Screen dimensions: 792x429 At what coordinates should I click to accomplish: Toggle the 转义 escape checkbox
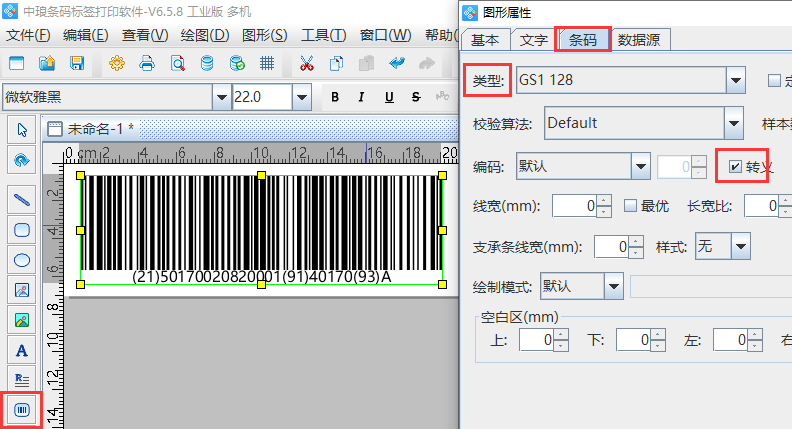pyautogui.click(x=736, y=166)
